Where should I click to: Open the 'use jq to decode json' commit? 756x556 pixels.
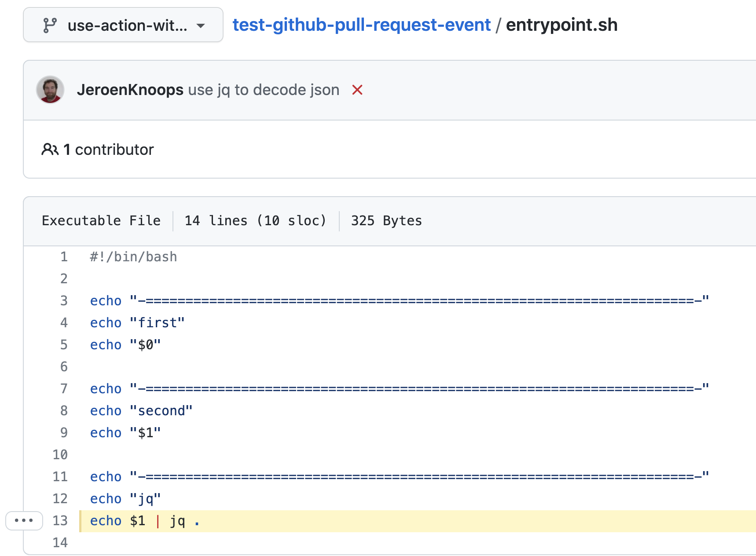264,90
